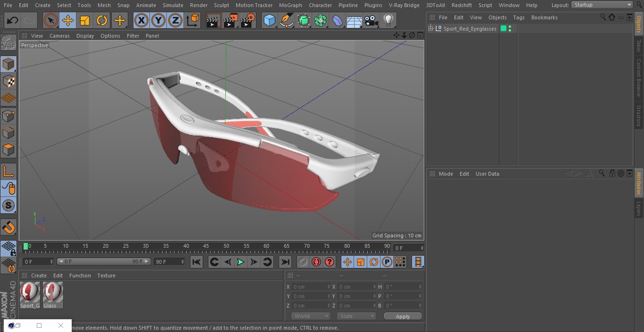
Task: Click the record active objects button
Action: pyautogui.click(x=303, y=262)
